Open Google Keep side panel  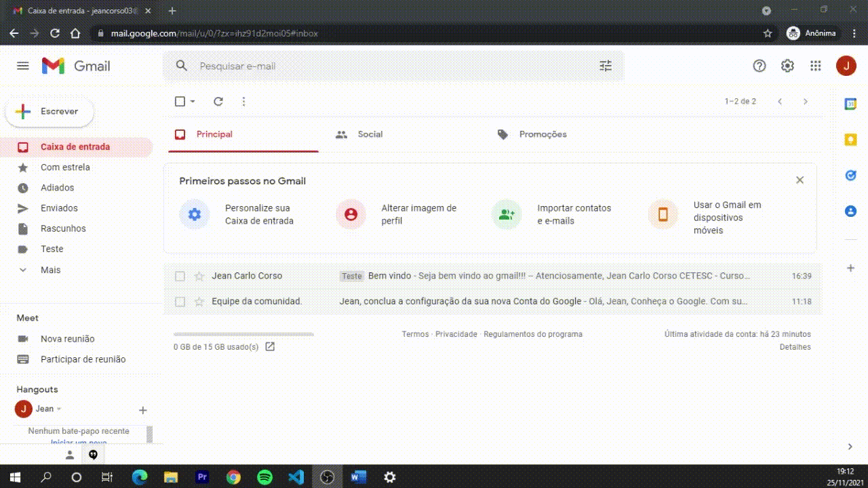tap(850, 140)
